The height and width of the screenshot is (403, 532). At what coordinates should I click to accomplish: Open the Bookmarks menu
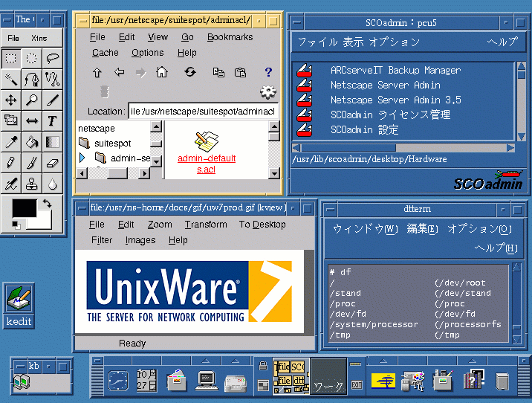tap(230, 37)
